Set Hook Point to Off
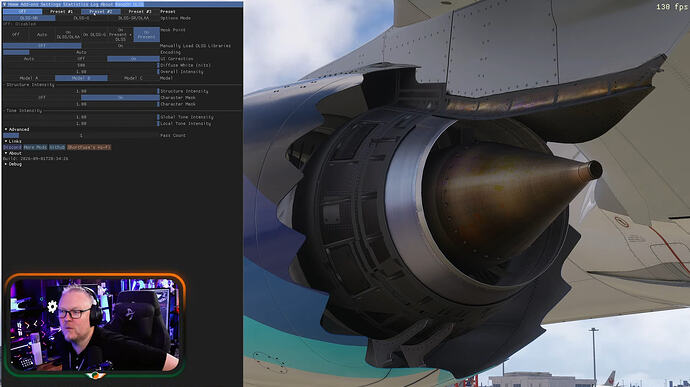This screenshot has height=387, width=690. [16, 34]
